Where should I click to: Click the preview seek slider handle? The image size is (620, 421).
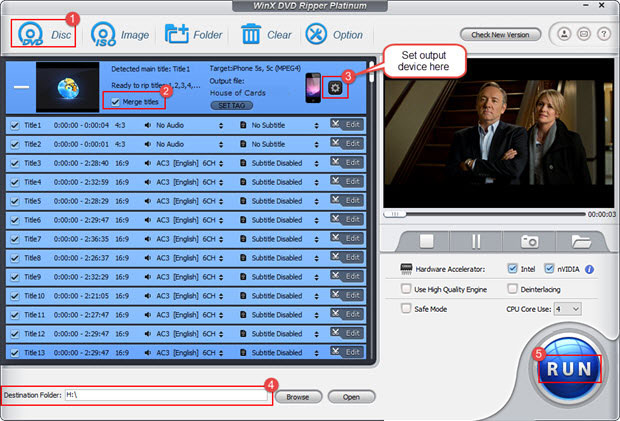(x=394, y=214)
